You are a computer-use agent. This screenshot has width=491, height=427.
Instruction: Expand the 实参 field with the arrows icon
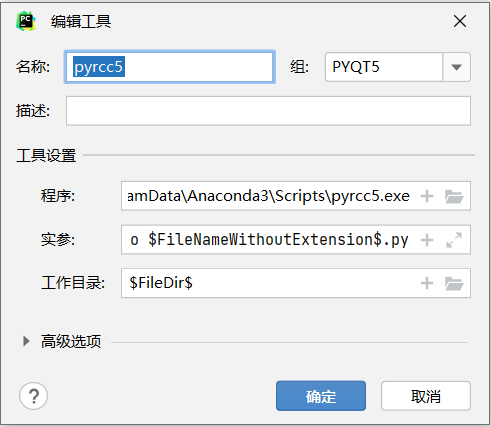coord(454,240)
